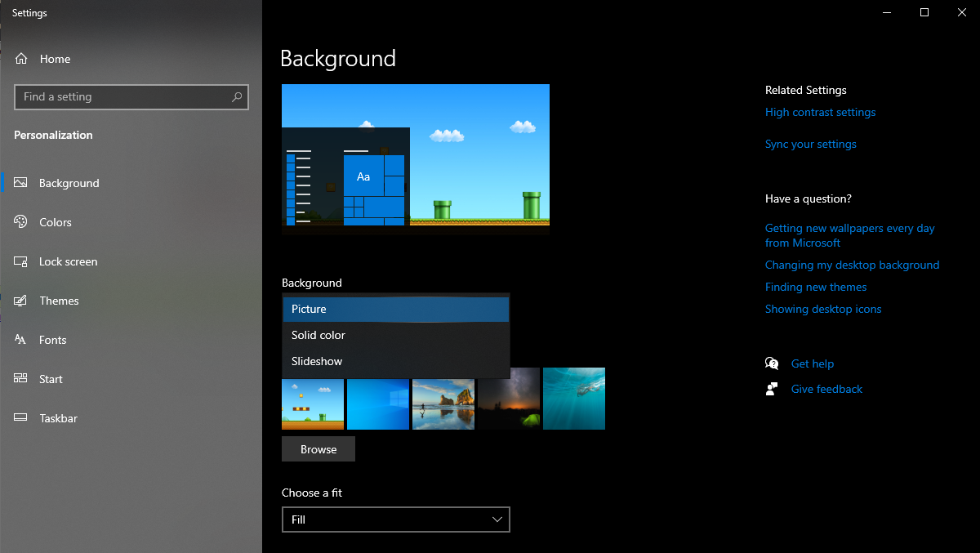
Task: Open the Start settings icon
Action: click(21, 379)
